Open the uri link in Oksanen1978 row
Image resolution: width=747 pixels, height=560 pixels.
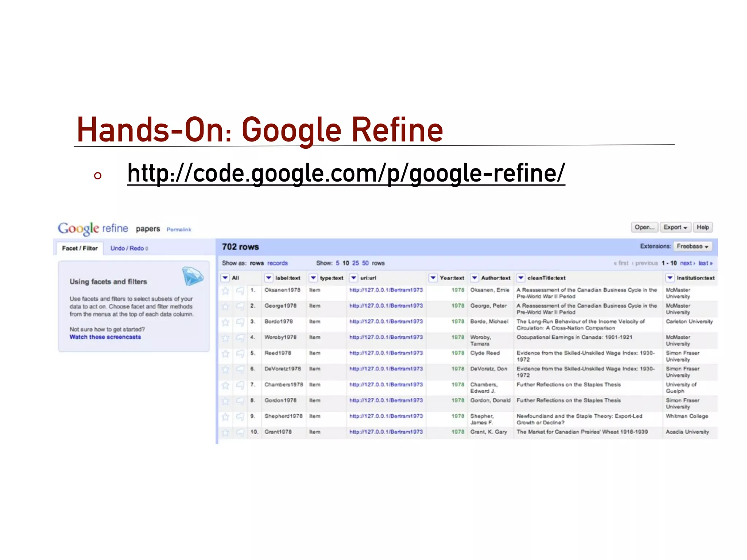click(386, 290)
